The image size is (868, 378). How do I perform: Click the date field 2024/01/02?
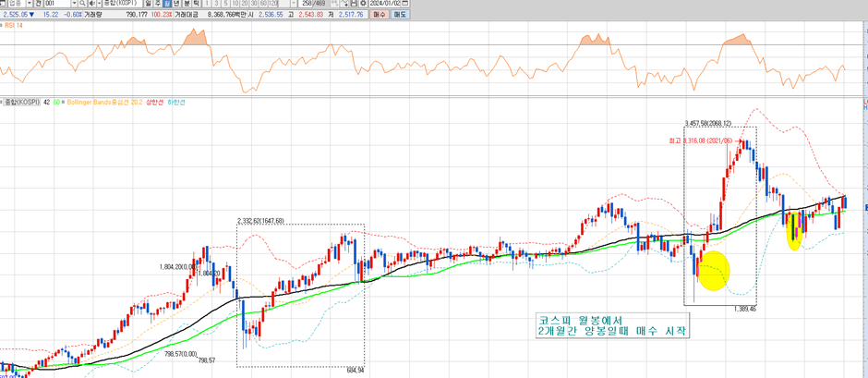pos(383,3)
